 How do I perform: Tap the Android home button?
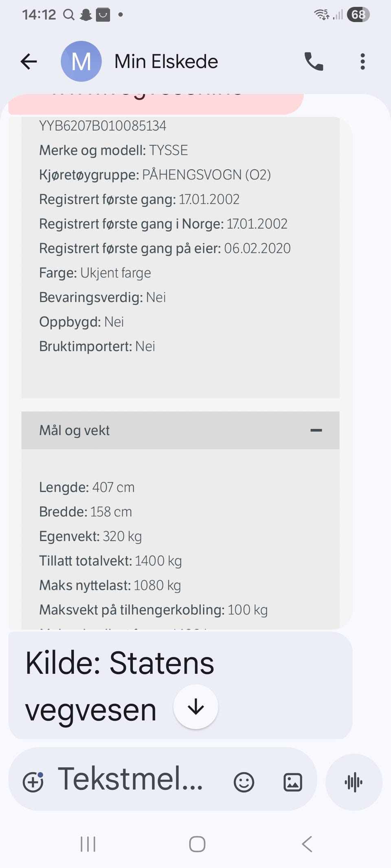pos(197,844)
